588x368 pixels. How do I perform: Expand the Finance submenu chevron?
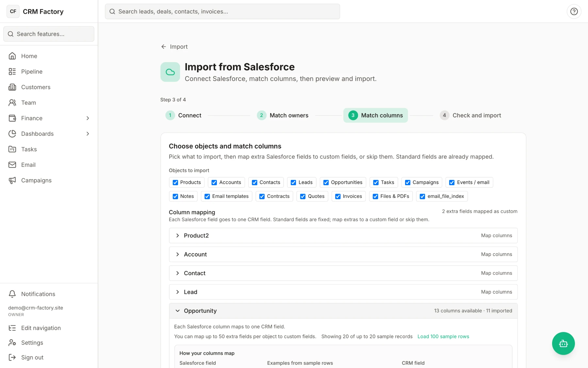pyautogui.click(x=88, y=118)
